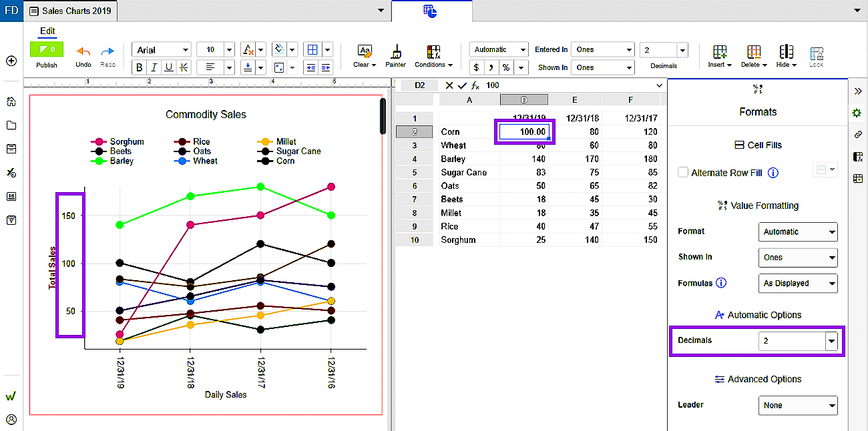Viewport: 868px width, 431px height.
Task: Cancel the formula bar entry
Action: 449,85
